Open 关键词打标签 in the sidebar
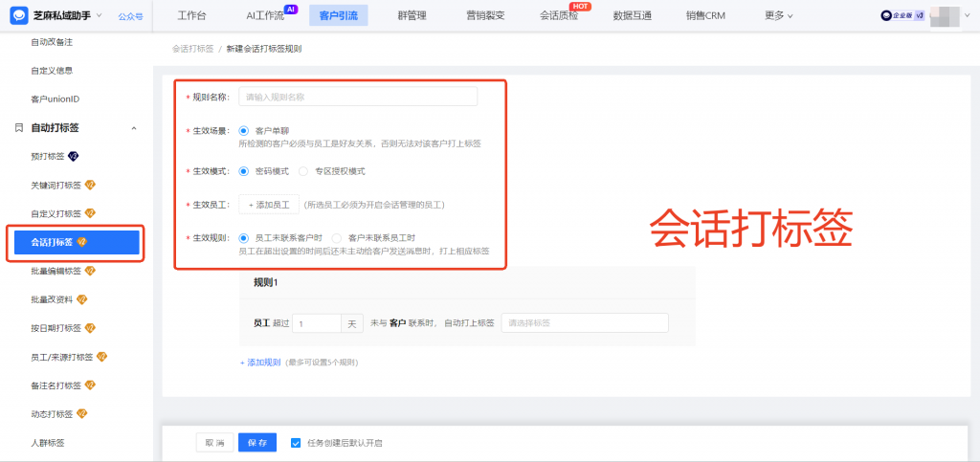980x462 pixels. point(56,185)
